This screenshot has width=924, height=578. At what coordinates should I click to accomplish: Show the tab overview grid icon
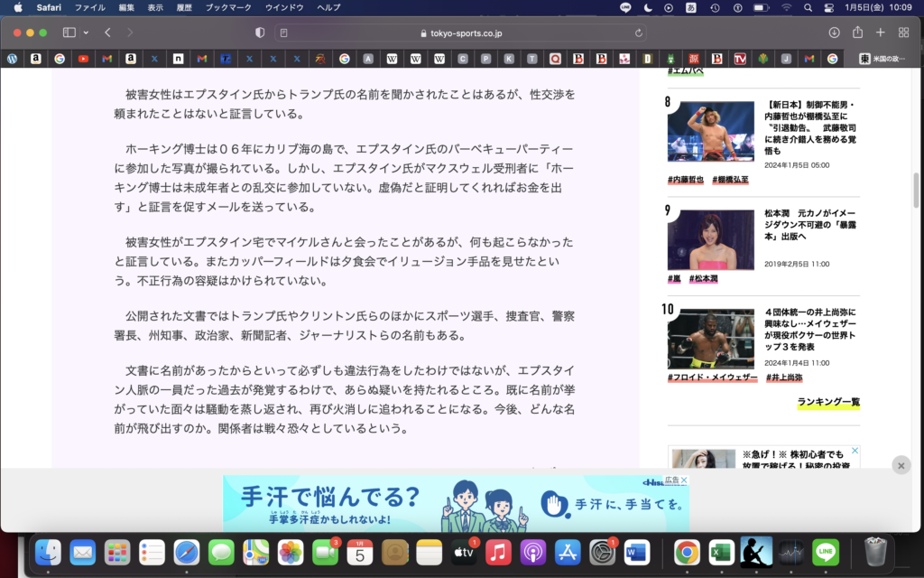[x=903, y=33]
